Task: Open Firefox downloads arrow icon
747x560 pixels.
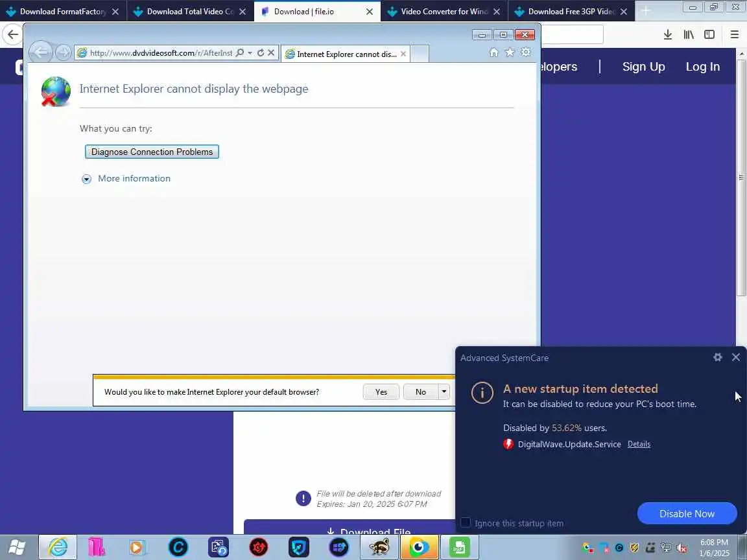Action: (668, 34)
